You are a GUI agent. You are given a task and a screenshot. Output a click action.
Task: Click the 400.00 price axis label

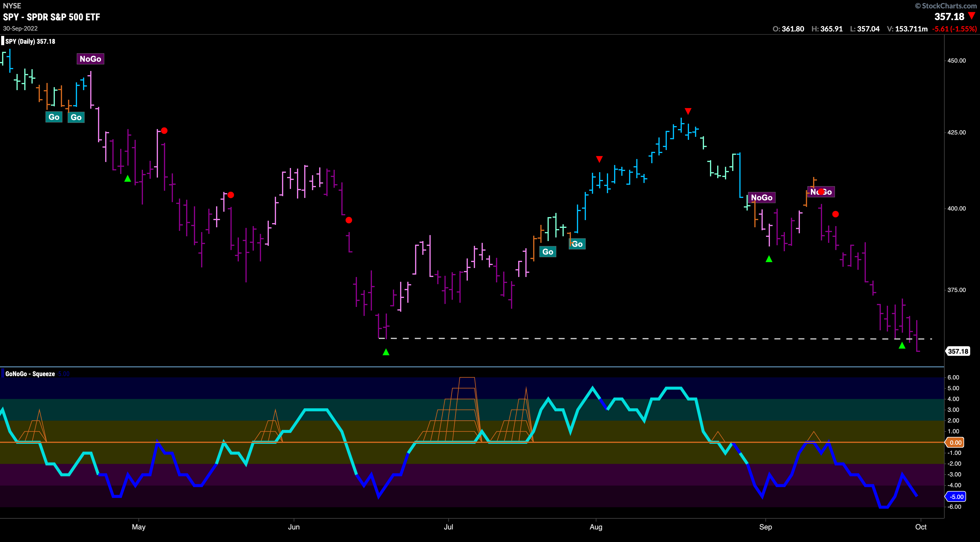956,208
